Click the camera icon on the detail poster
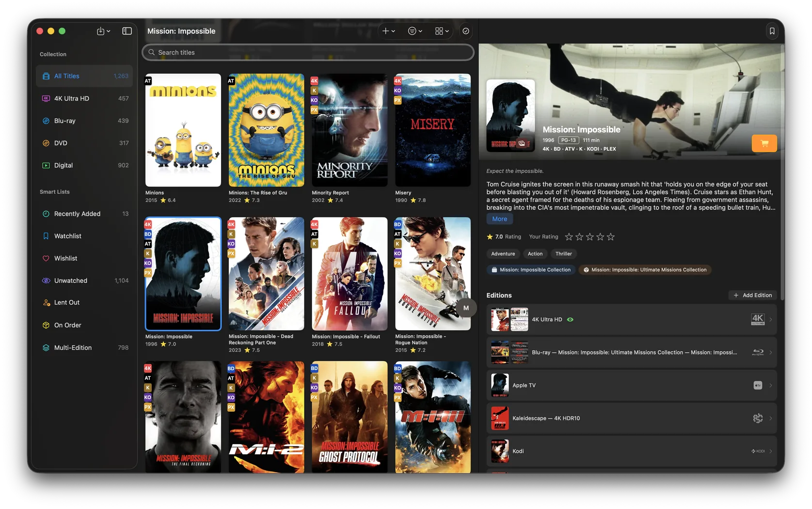The width and height of the screenshot is (812, 509). [522, 143]
